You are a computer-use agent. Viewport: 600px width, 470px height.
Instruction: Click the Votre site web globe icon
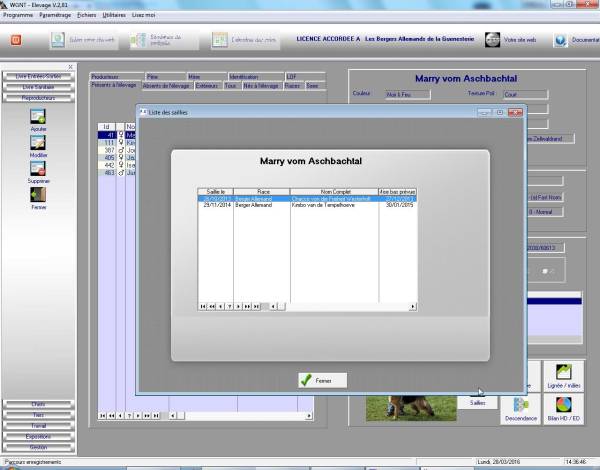tap(493, 40)
